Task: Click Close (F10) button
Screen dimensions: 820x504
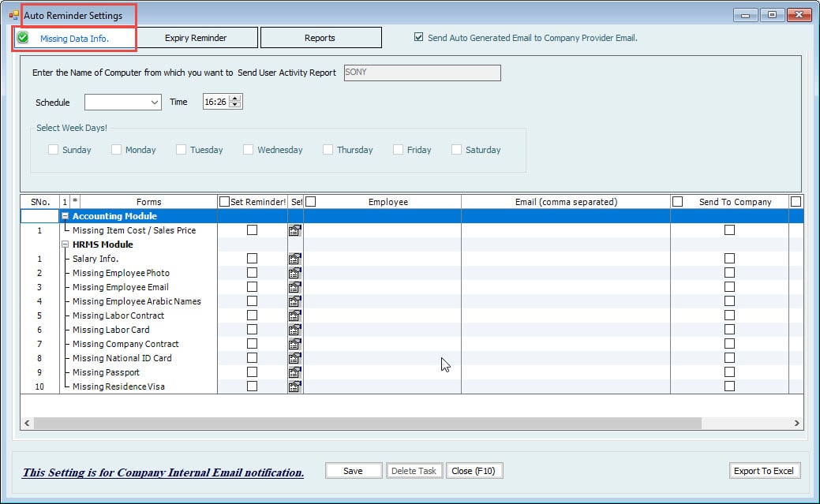Action: click(x=474, y=471)
